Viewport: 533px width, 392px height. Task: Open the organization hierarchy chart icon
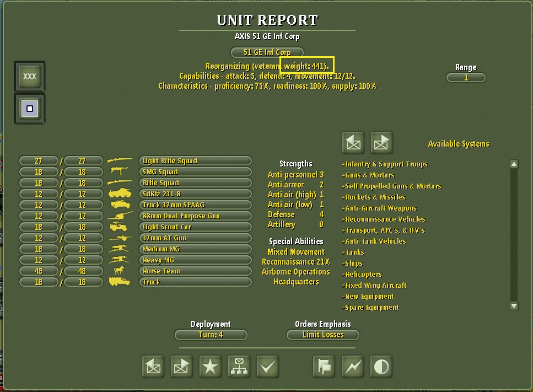coord(239,367)
